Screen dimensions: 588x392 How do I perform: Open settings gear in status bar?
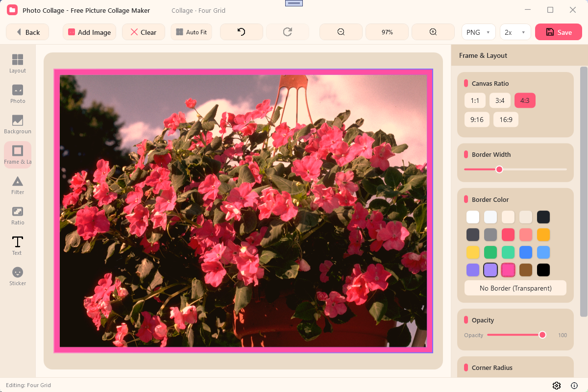pyautogui.click(x=557, y=385)
